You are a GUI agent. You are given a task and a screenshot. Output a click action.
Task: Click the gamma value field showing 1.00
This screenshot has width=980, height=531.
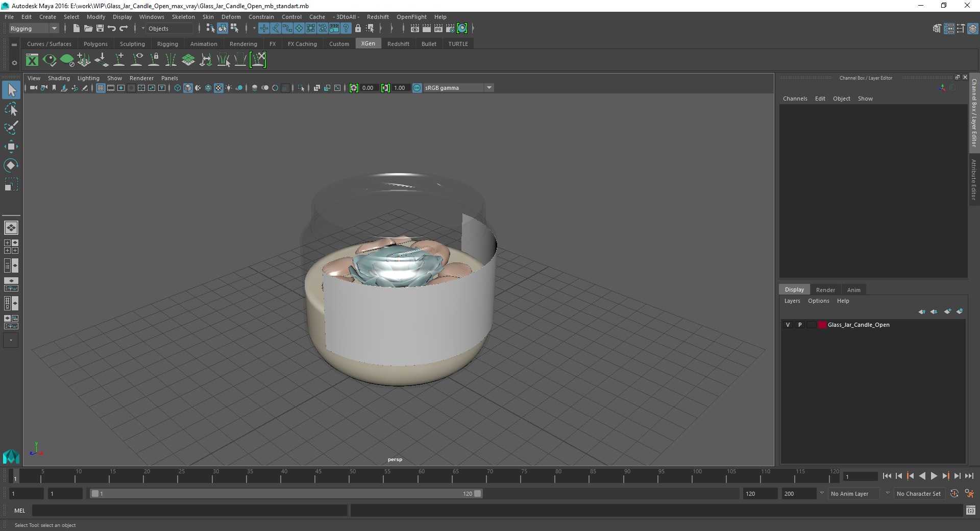point(400,88)
